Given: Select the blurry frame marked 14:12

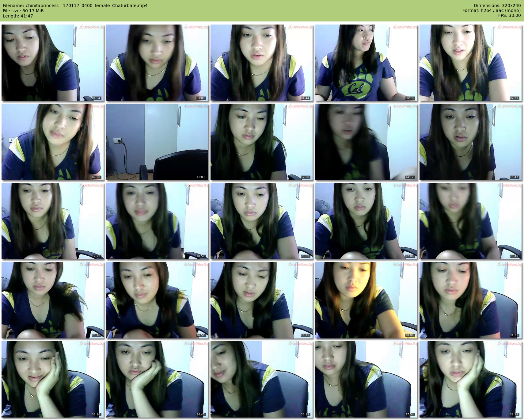Looking at the screenshot, I should coord(366,142).
